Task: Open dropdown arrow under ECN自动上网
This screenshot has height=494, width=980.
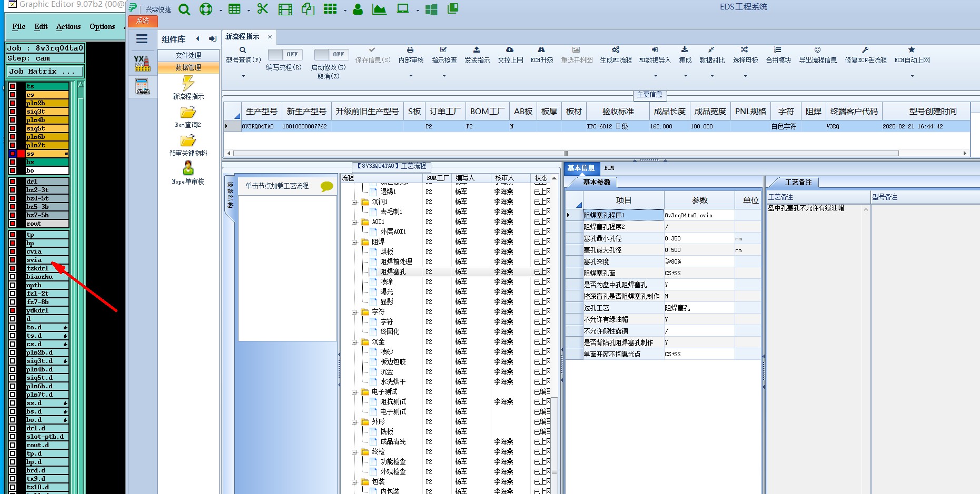Action: click(x=912, y=76)
